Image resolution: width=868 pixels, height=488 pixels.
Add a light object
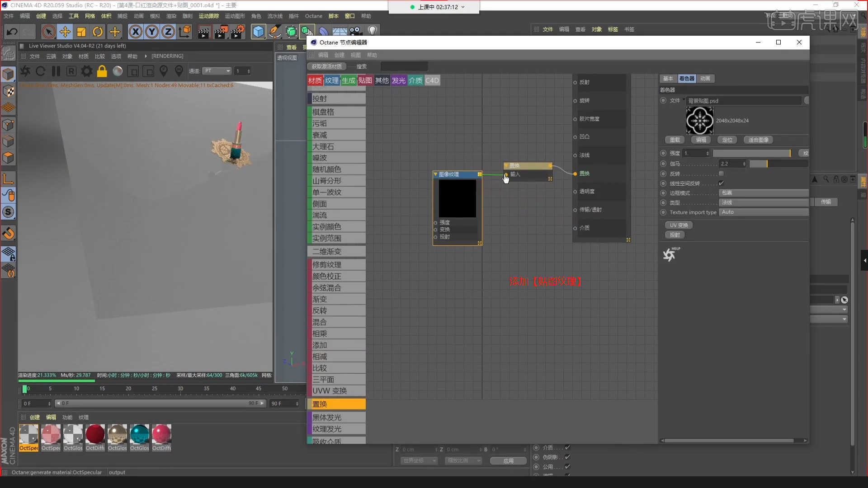[x=373, y=32]
